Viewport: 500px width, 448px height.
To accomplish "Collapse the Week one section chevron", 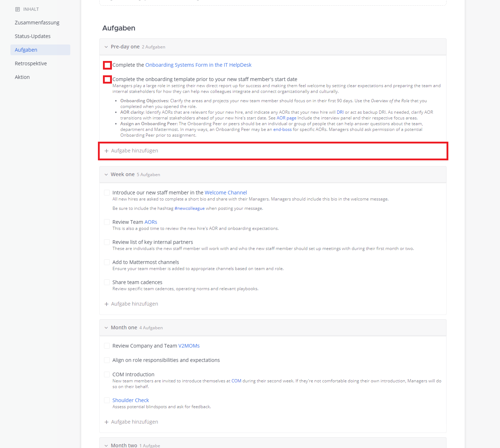I will [x=106, y=175].
